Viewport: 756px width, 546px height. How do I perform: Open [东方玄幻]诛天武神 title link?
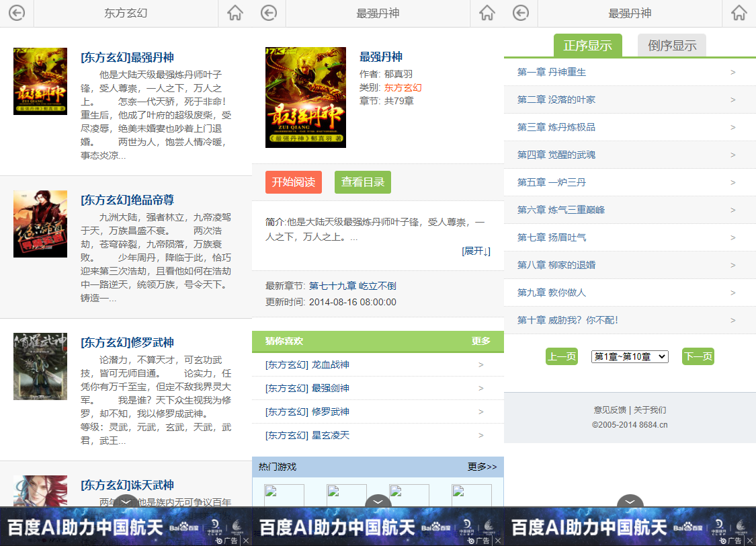pos(127,485)
